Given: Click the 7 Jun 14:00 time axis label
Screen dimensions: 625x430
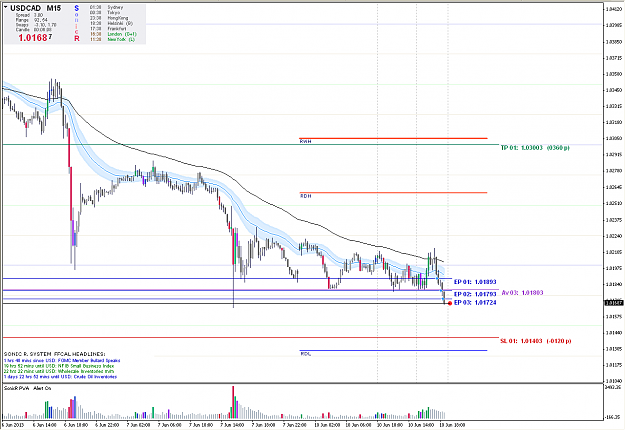Looking at the screenshot, I should click(232, 425).
